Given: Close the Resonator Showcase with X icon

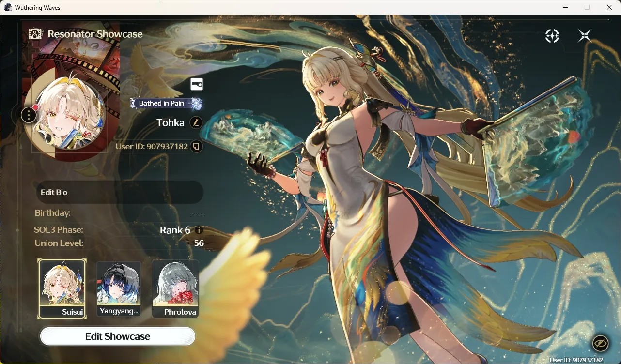Looking at the screenshot, I should pos(585,36).
